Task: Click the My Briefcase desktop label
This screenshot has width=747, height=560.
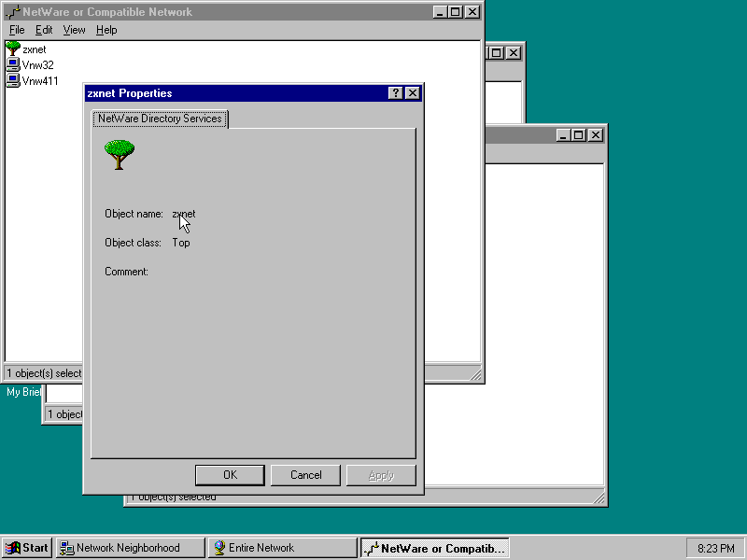Action: point(22,392)
